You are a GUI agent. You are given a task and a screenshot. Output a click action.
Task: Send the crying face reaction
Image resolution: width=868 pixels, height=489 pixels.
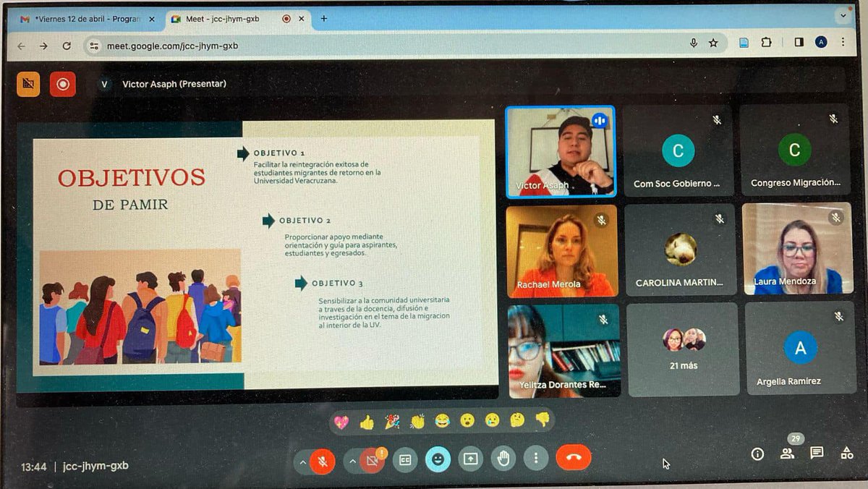492,420
